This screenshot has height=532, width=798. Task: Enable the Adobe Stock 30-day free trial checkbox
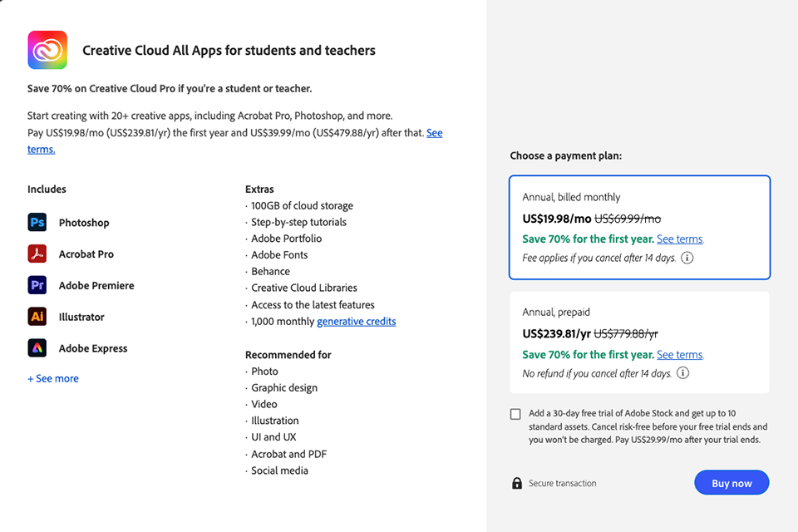(515, 414)
